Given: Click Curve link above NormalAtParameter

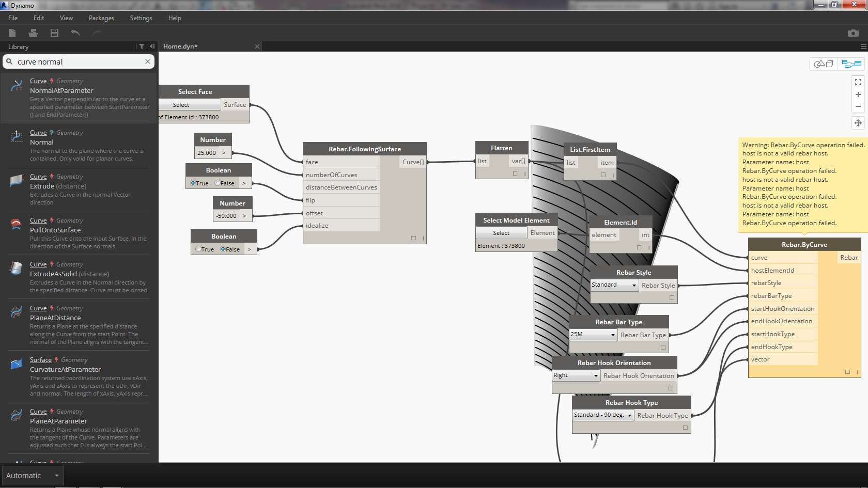Looking at the screenshot, I should point(38,81).
